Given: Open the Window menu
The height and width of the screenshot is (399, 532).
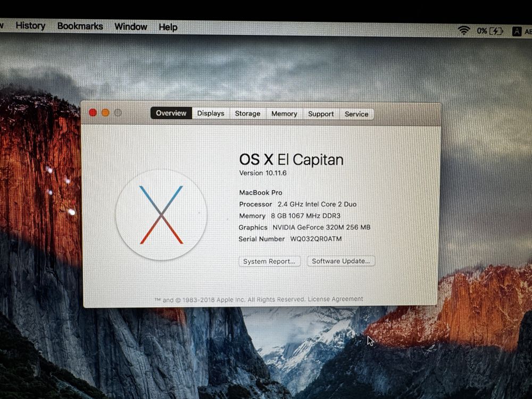Looking at the screenshot, I should 131,27.
